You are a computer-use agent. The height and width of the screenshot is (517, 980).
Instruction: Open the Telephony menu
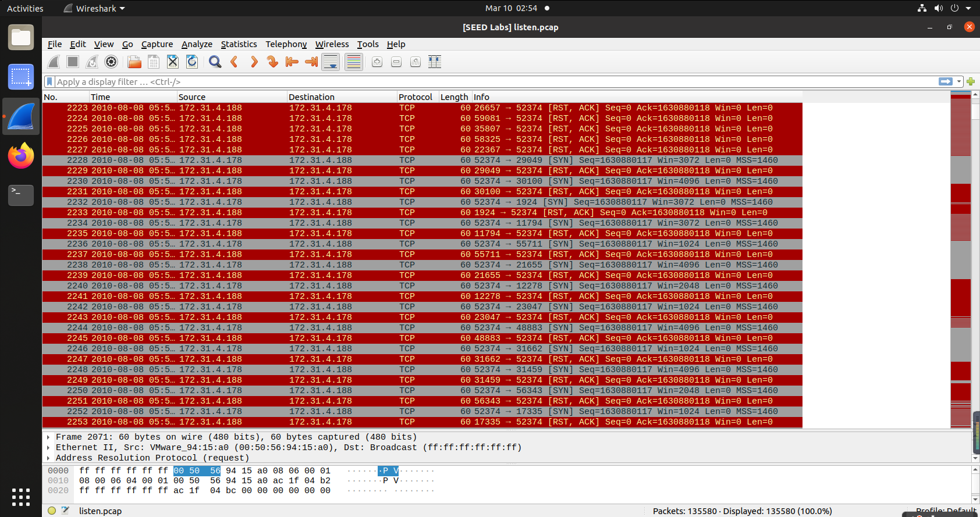point(286,44)
